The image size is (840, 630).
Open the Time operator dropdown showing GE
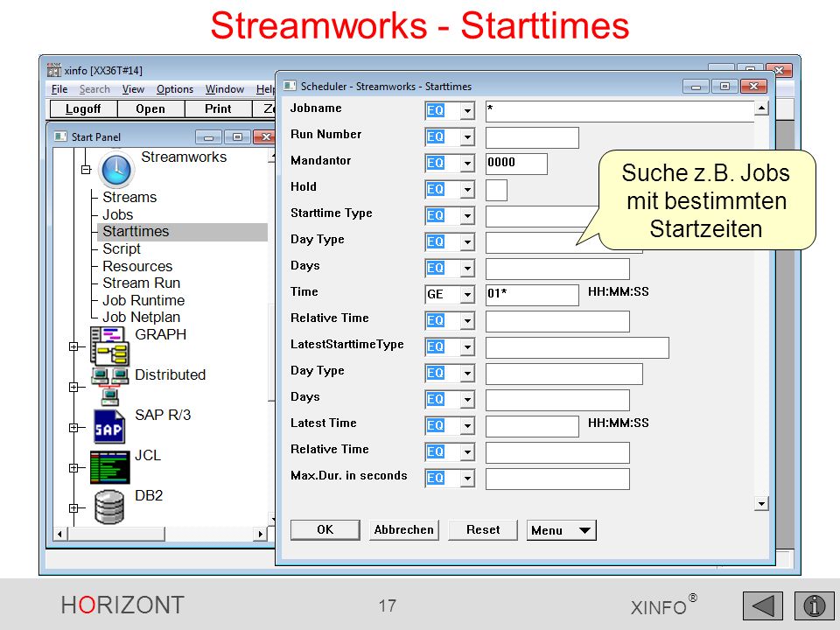click(467, 295)
